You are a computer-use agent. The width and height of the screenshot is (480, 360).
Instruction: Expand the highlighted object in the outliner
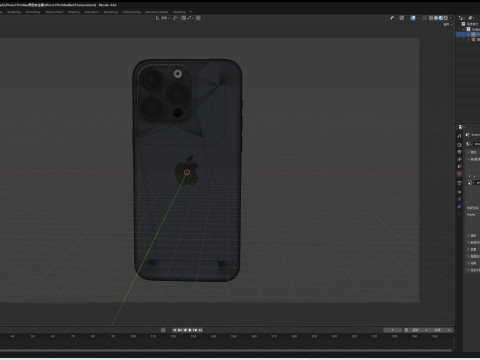pyautogui.click(x=468, y=34)
